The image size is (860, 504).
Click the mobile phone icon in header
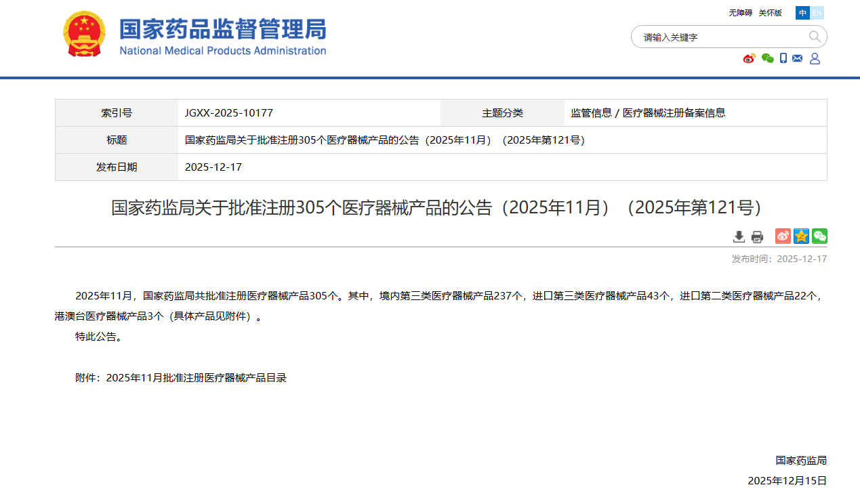coord(783,59)
